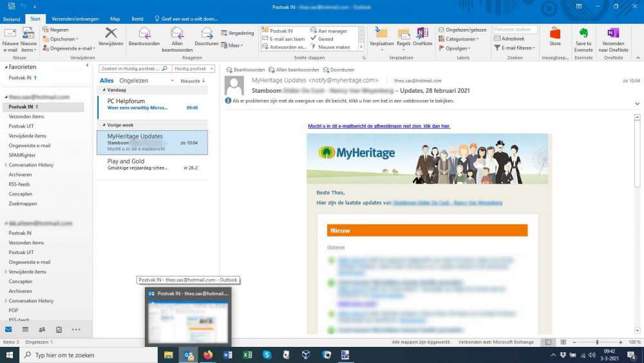
Task: Reply using the Beantwoorden ribbon button
Action: pos(144,37)
